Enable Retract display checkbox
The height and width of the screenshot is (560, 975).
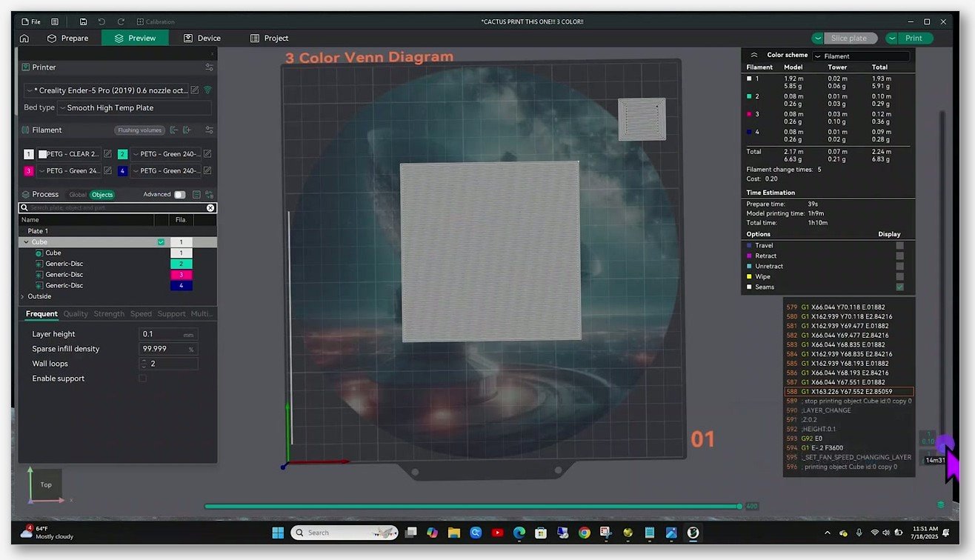(x=899, y=256)
